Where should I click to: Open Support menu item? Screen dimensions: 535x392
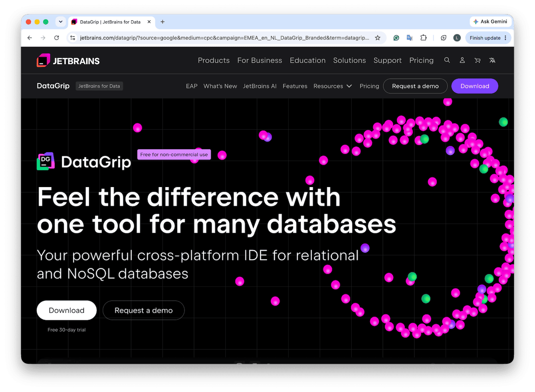point(387,60)
